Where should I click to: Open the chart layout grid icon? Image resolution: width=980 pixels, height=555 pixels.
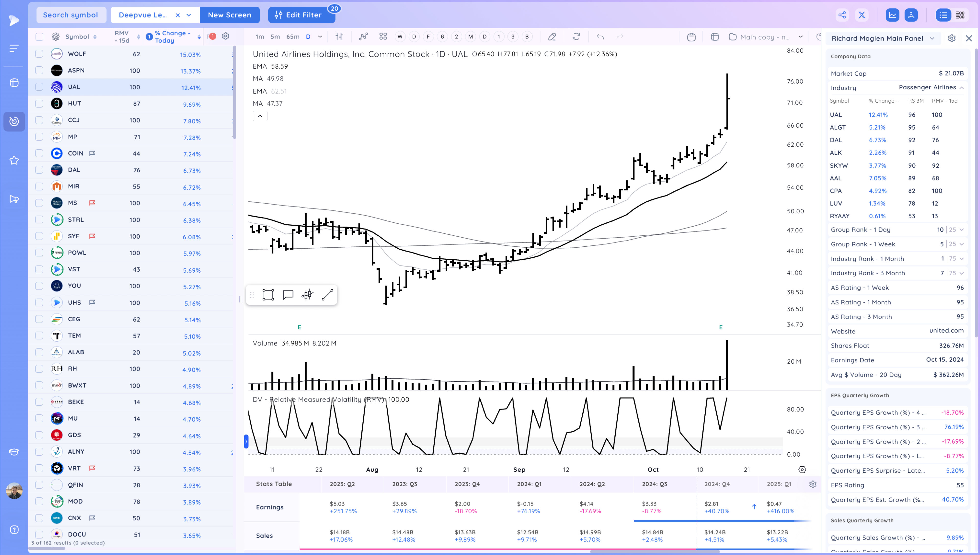click(383, 36)
